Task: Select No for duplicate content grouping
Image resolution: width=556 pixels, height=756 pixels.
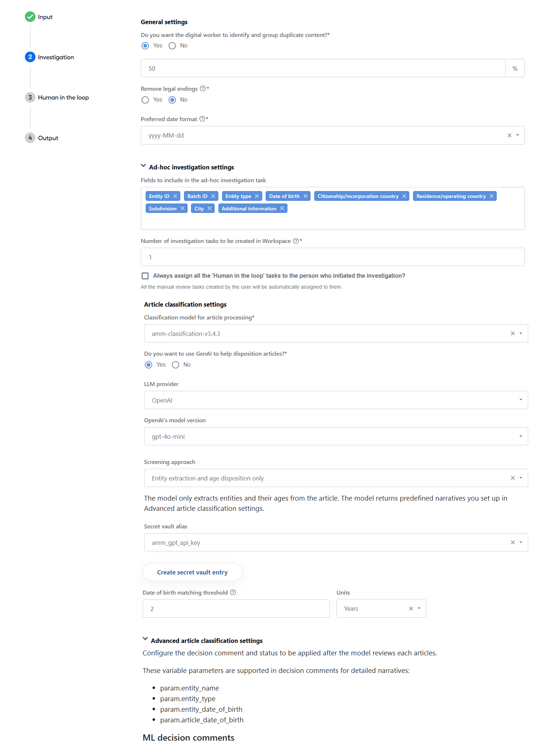Action: pyautogui.click(x=172, y=46)
